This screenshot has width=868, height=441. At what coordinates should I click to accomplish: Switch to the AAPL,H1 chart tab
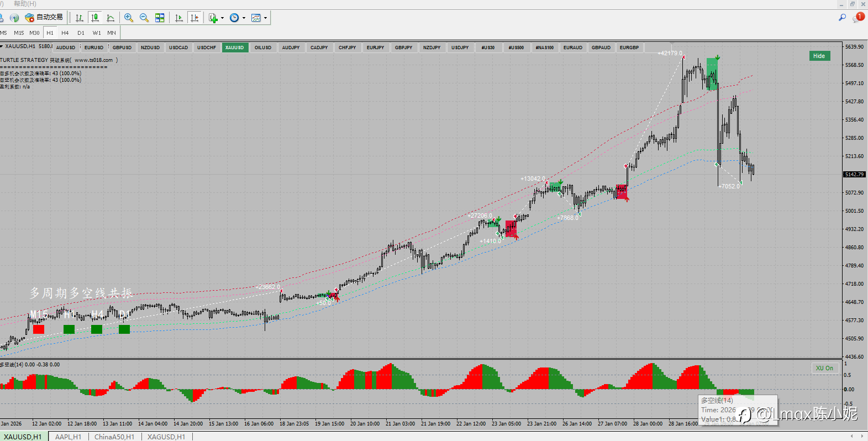pyautogui.click(x=68, y=437)
